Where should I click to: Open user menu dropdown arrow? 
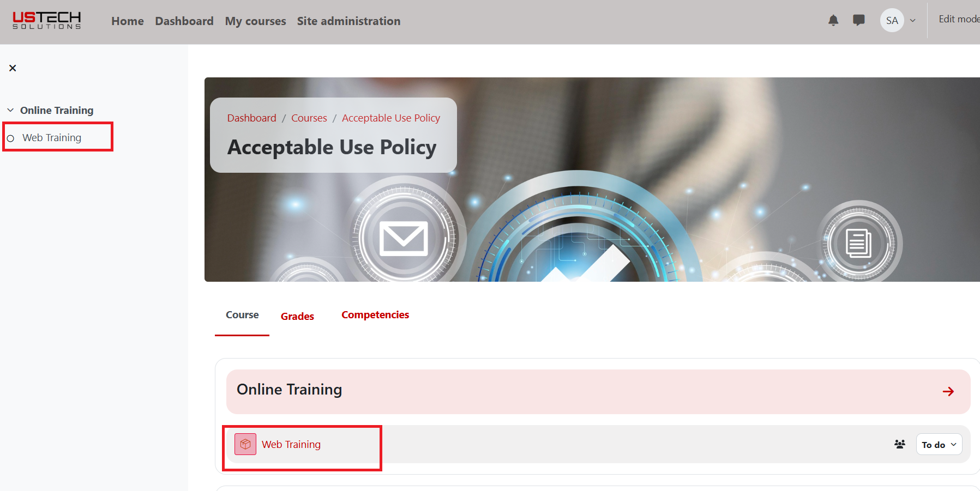click(x=912, y=21)
